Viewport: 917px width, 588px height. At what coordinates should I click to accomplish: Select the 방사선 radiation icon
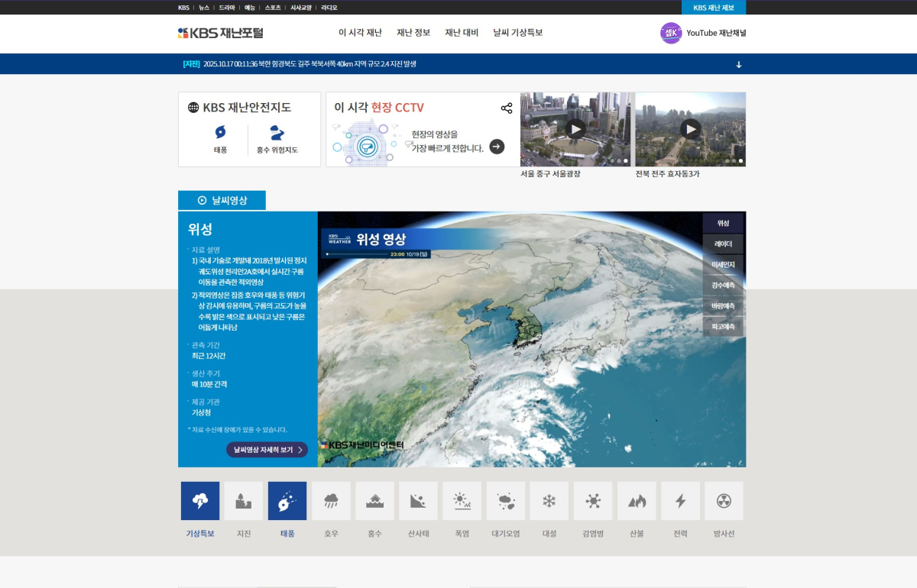click(x=724, y=501)
